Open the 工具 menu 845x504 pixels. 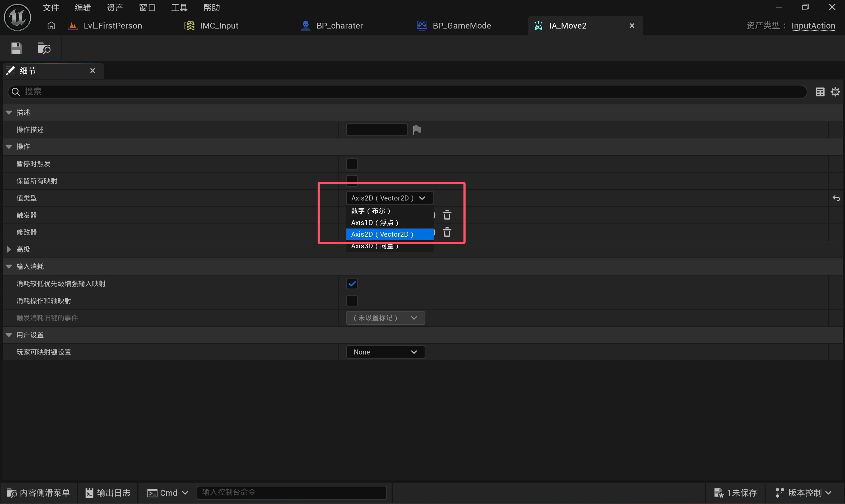(179, 7)
